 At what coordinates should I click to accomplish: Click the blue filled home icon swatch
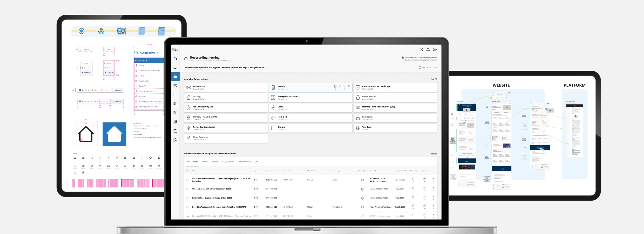click(114, 134)
